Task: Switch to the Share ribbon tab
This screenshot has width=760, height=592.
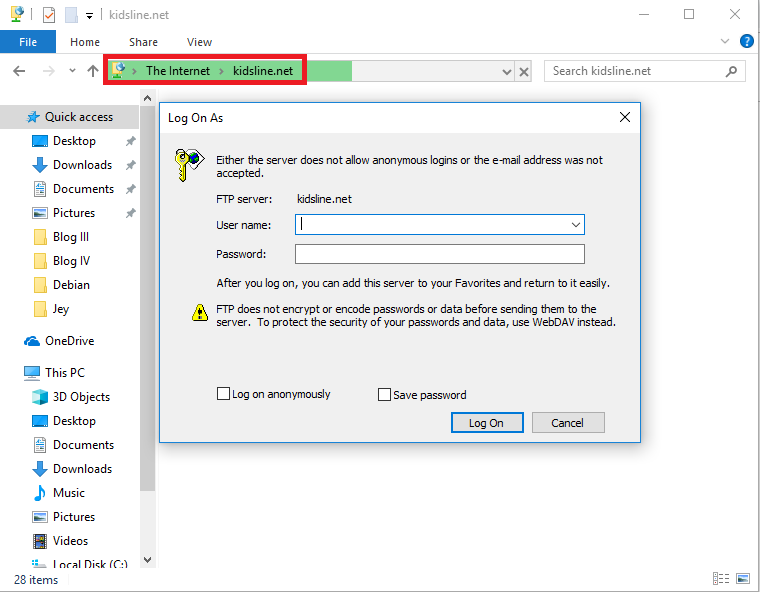Action: (x=143, y=42)
